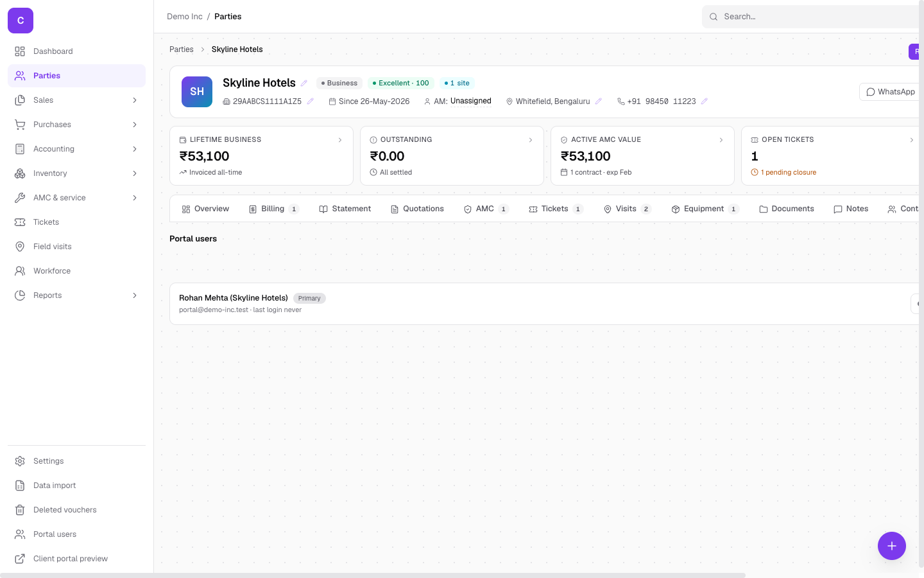
Task: Click the Purchases cart icon
Action: tap(20, 125)
